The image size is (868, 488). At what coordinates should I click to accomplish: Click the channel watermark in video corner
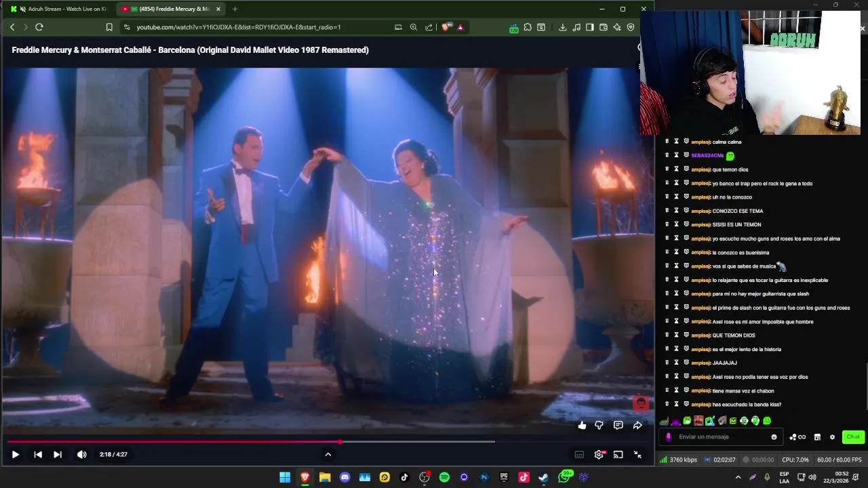coord(641,404)
